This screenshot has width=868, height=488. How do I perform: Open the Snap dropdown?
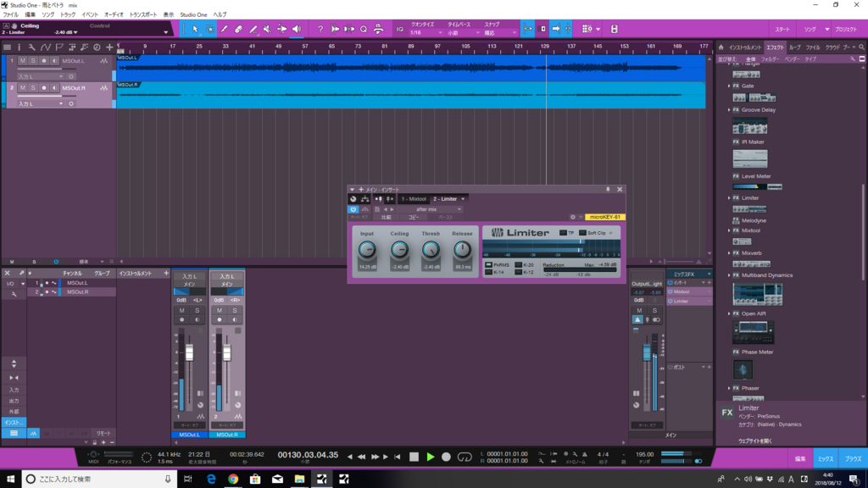500,33
